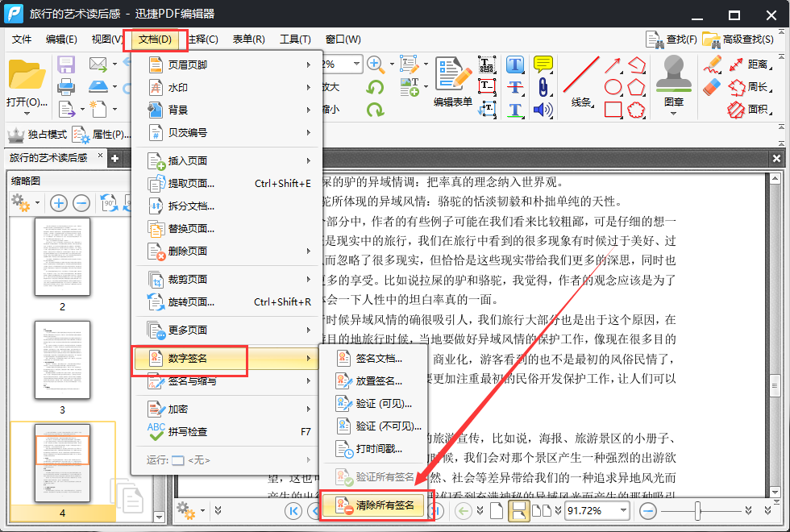This screenshot has width=790, height=532.
Task: Expand the 签名与缩写 submenu
Action: pos(227,380)
